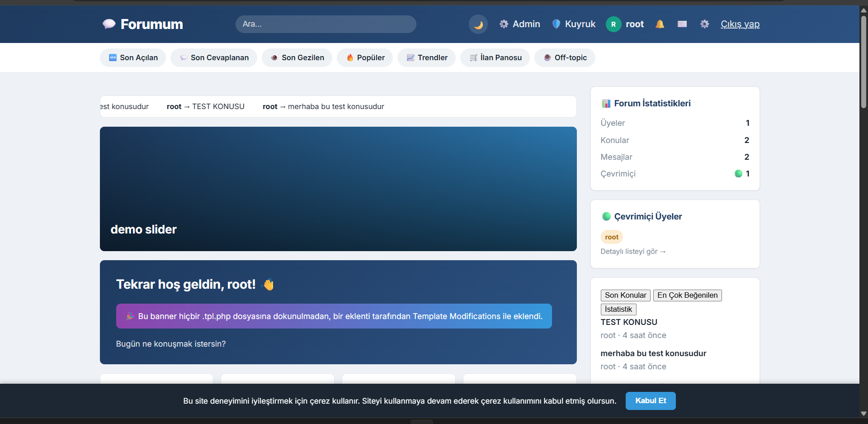Click the Konular statistic row
Viewport: 868px width, 424px height.
tap(675, 140)
